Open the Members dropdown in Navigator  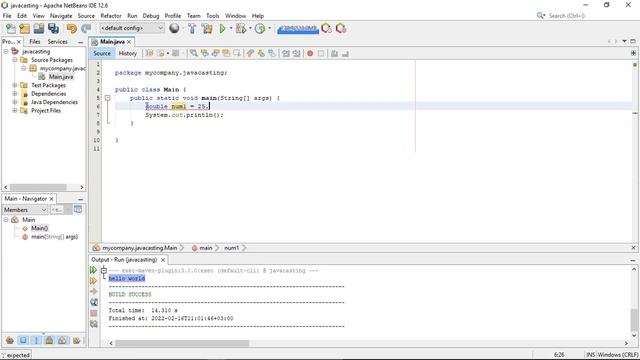point(25,210)
